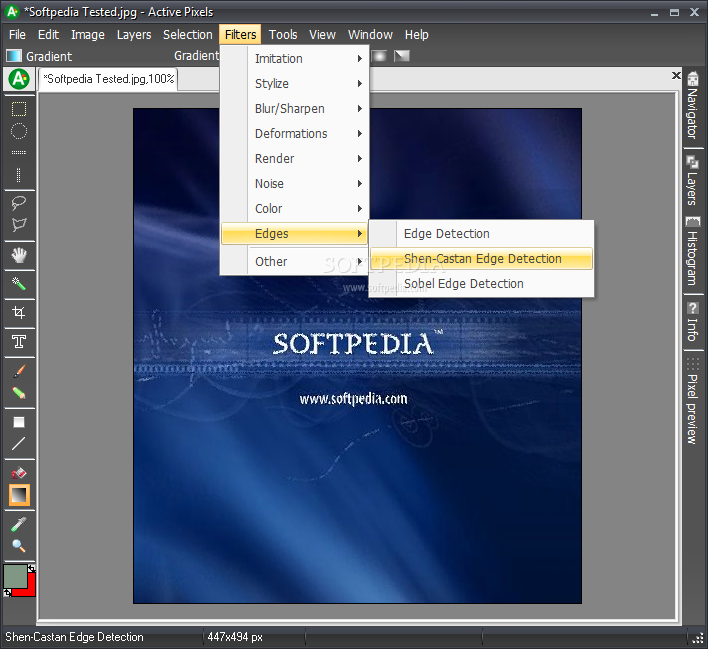Image resolution: width=708 pixels, height=649 pixels.
Task: Open the Selection menu
Action: (x=187, y=35)
